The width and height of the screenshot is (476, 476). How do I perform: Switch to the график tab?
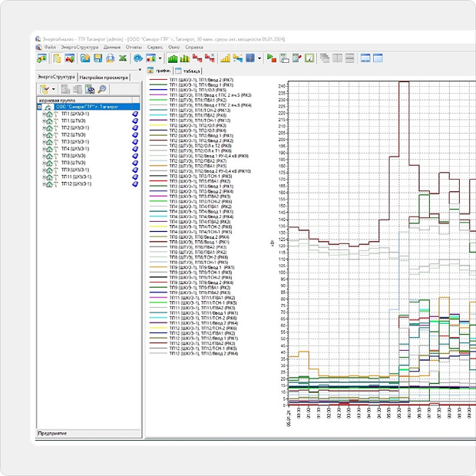(160, 71)
